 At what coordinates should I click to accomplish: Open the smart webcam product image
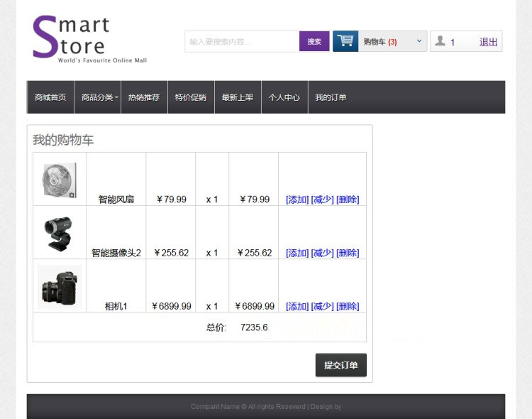[60, 233]
